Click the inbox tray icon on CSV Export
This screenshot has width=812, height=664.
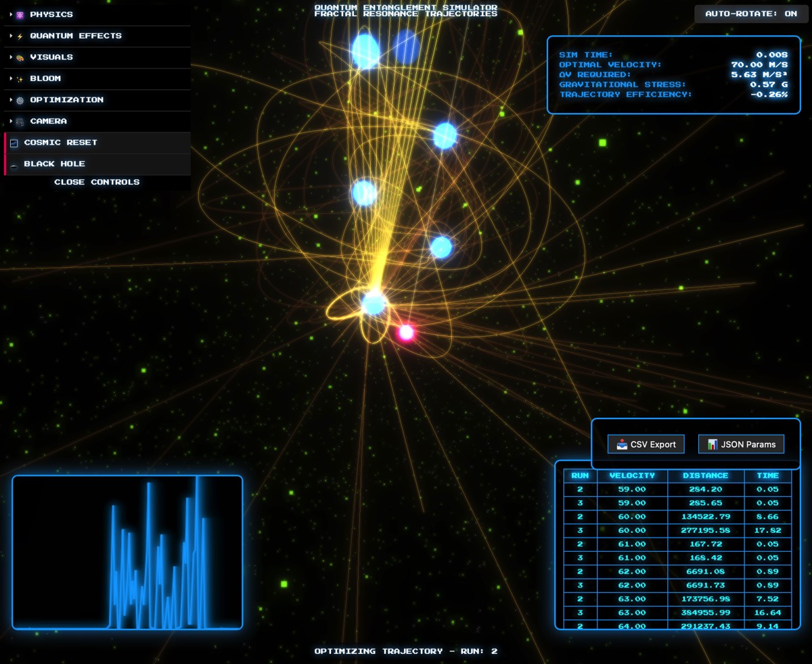(622, 444)
